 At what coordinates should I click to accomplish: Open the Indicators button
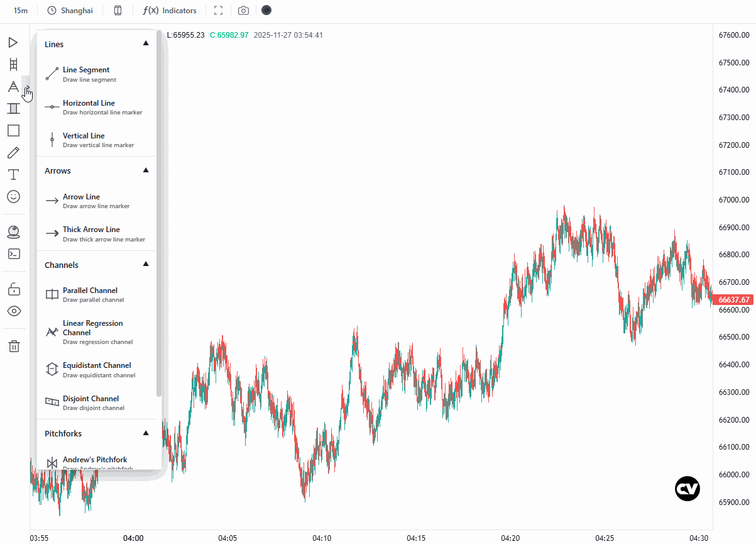pos(170,11)
